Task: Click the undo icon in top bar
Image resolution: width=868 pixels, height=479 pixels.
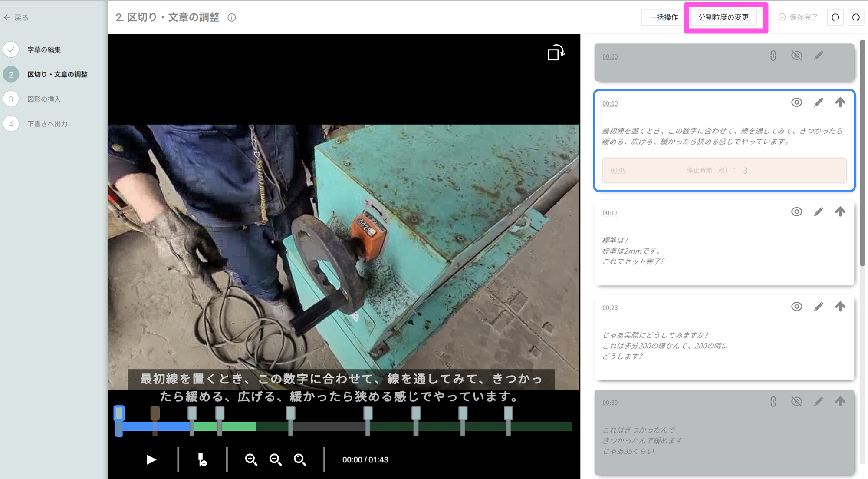Action: click(x=835, y=17)
